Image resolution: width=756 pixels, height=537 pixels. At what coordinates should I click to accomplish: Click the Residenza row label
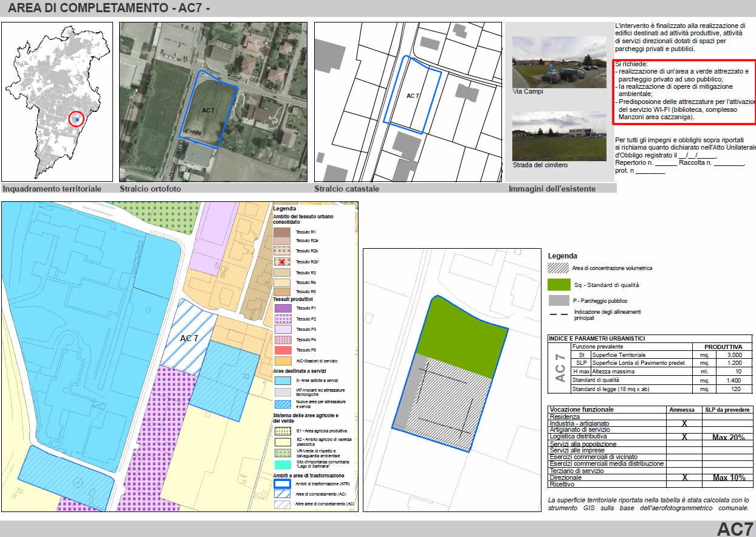565,417
